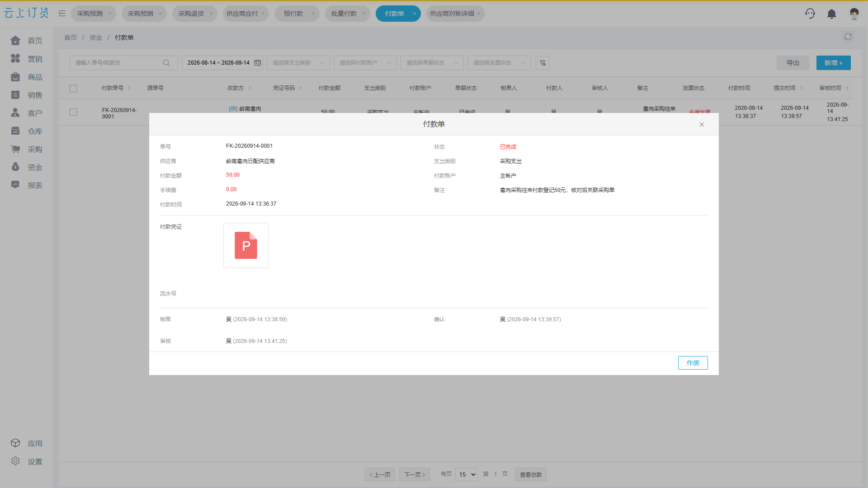Click the page refresh icon
The width and height of the screenshot is (868, 488).
click(x=848, y=37)
